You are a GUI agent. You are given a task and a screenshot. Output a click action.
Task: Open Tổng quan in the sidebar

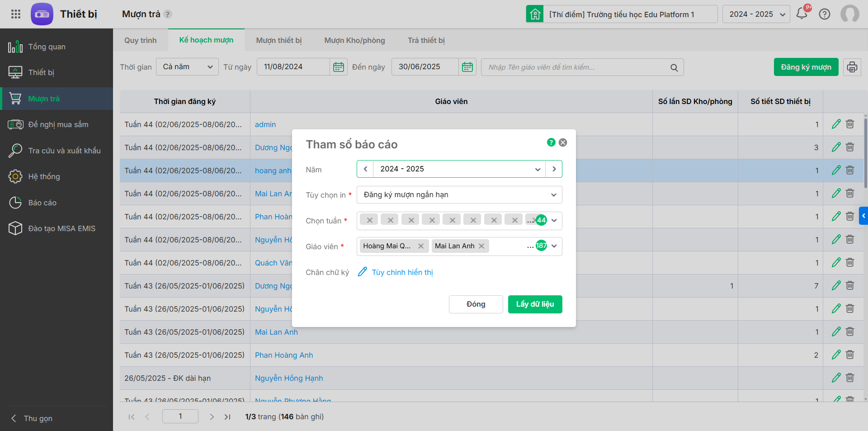pos(57,47)
